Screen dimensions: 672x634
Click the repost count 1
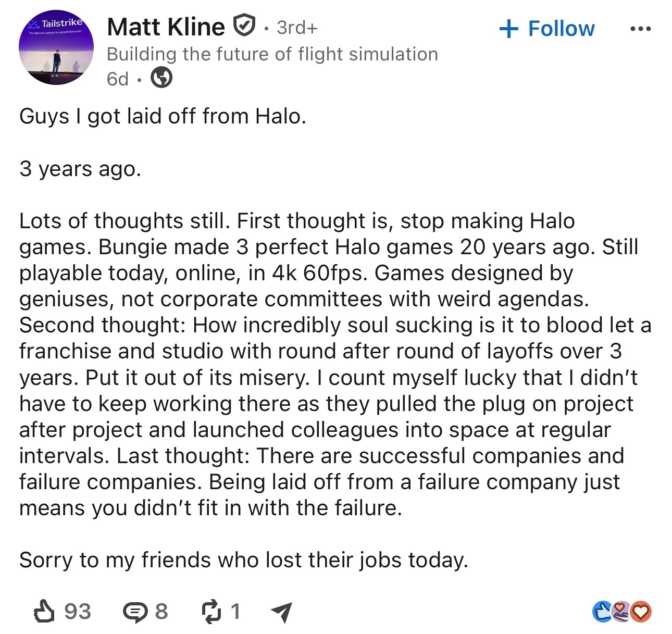pos(235,612)
